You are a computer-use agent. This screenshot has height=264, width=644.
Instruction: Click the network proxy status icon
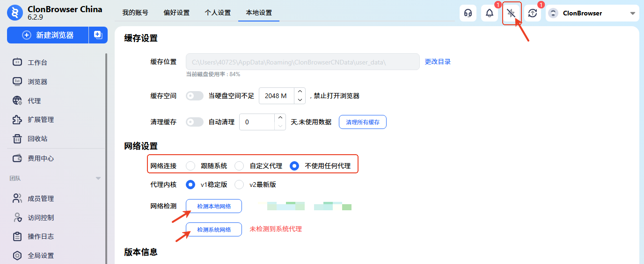(x=512, y=13)
